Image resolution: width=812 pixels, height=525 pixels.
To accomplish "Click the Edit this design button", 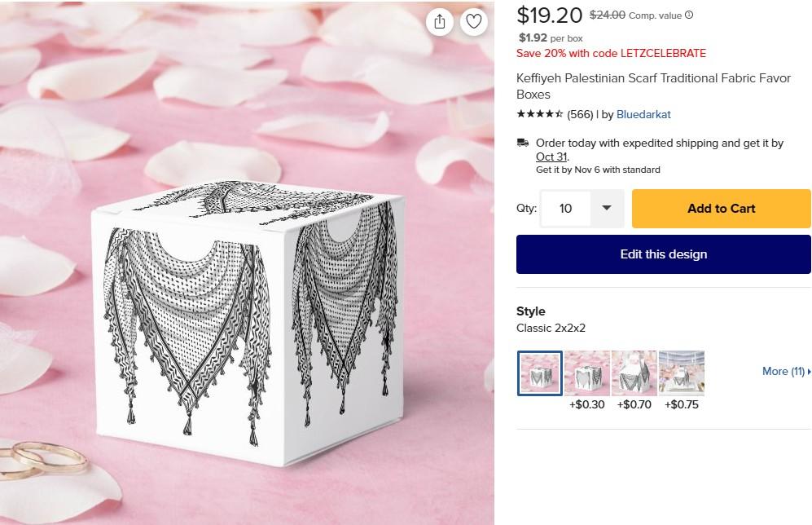I will pyautogui.click(x=664, y=254).
